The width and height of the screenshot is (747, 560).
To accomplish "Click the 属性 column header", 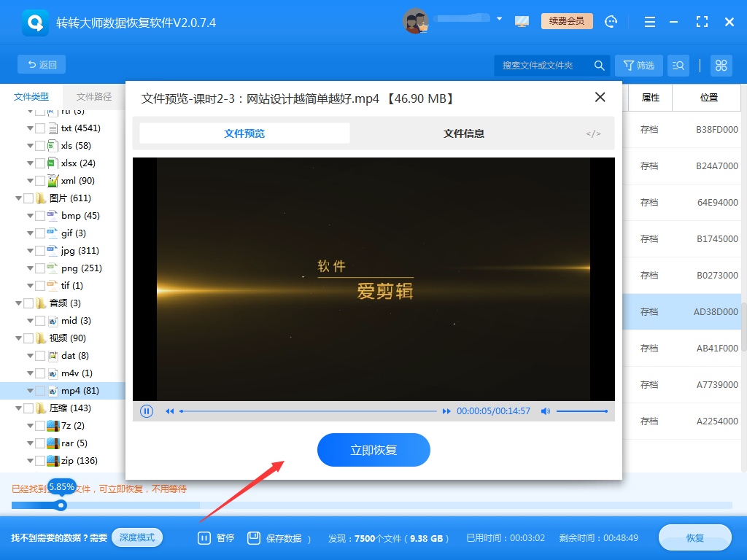I will pos(650,97).
